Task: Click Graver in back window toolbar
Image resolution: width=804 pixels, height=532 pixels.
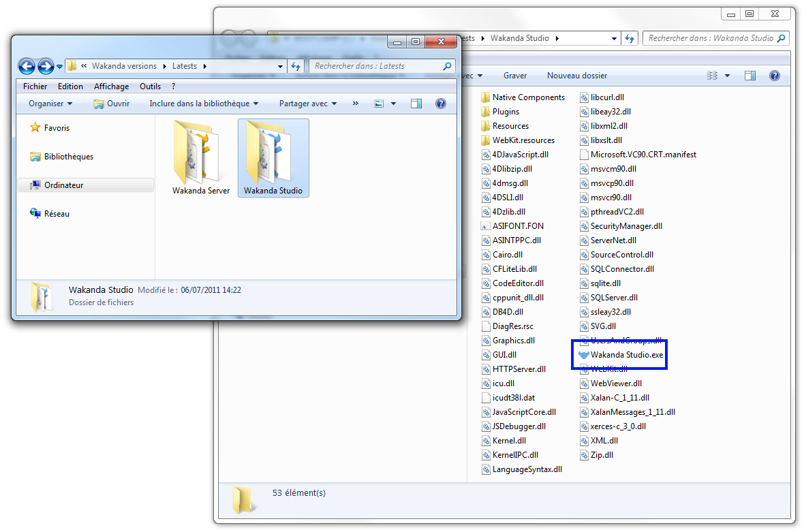Action: coord(515,76)
